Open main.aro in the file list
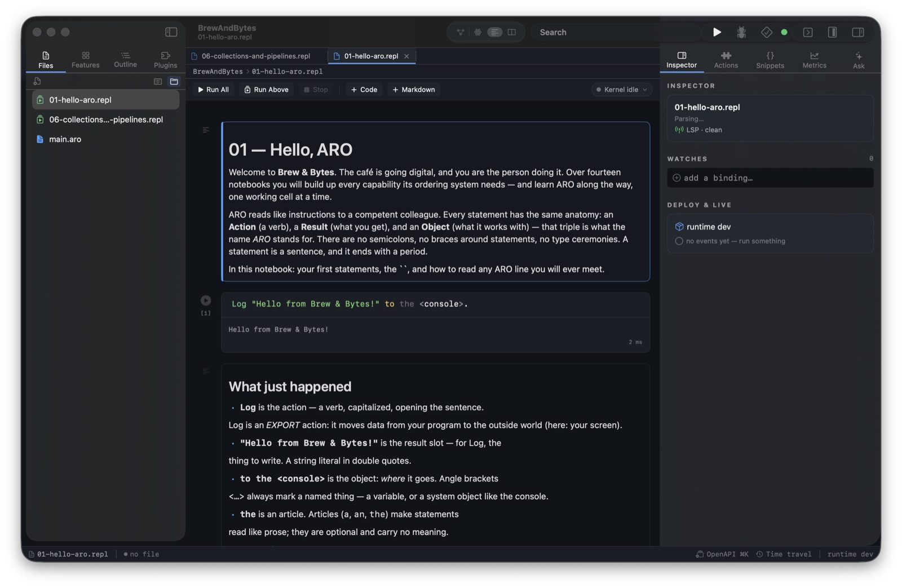The width and height of the screenshot is (902, 588). point(106,139)
